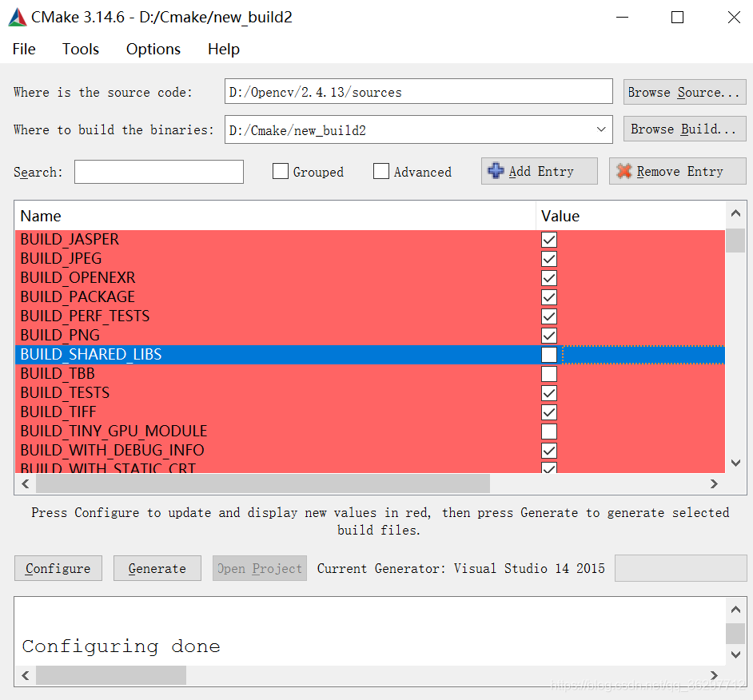Click the Search input field
The width and height of the screenshot is (753, 700).
tap(159, 172)
